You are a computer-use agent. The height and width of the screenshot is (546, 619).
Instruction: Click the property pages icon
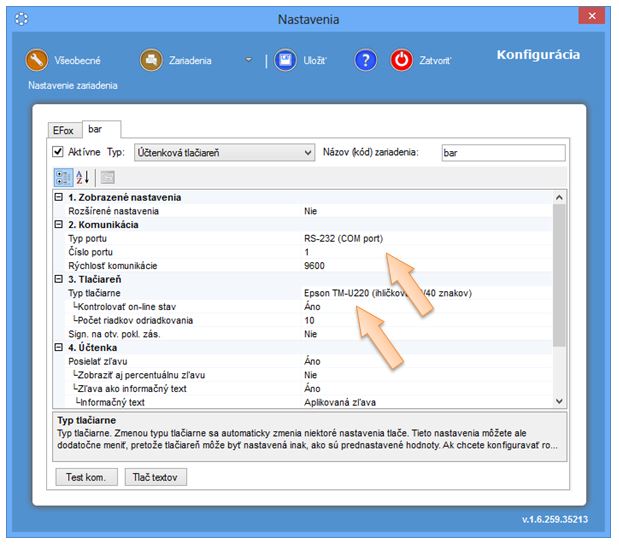(x=107, y=177)
